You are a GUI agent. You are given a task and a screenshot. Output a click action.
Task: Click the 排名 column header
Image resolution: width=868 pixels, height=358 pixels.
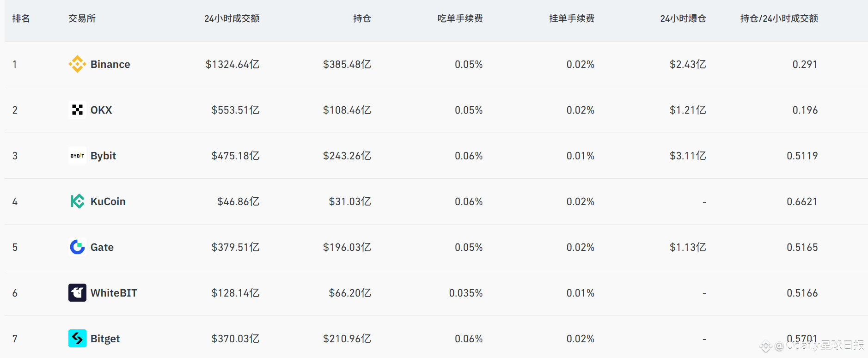21,18
